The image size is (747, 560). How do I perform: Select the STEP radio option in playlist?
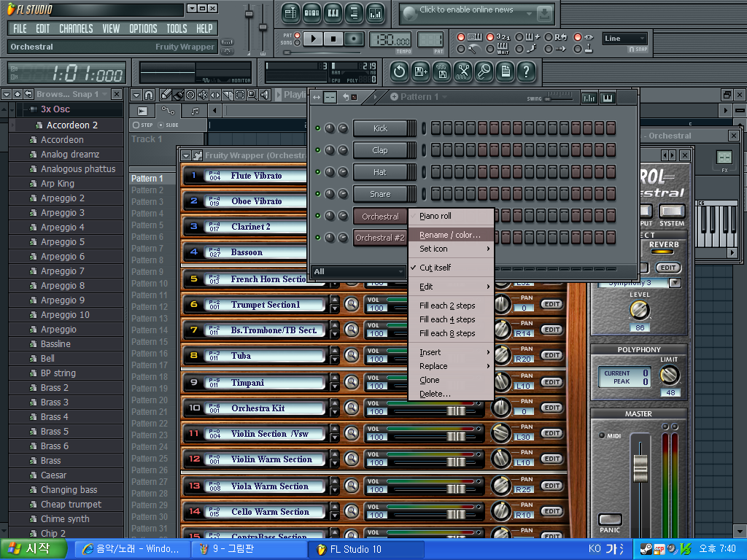click(x=136, y=125)
